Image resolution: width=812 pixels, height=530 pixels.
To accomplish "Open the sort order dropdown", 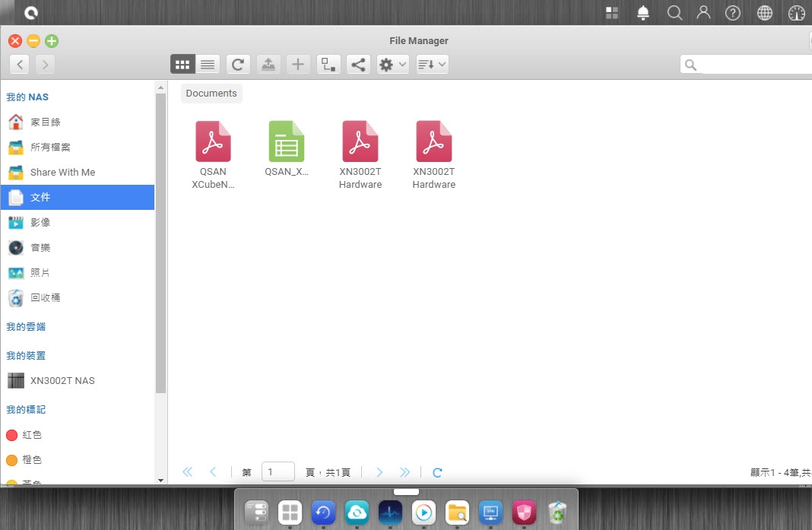I will (432, 64).
